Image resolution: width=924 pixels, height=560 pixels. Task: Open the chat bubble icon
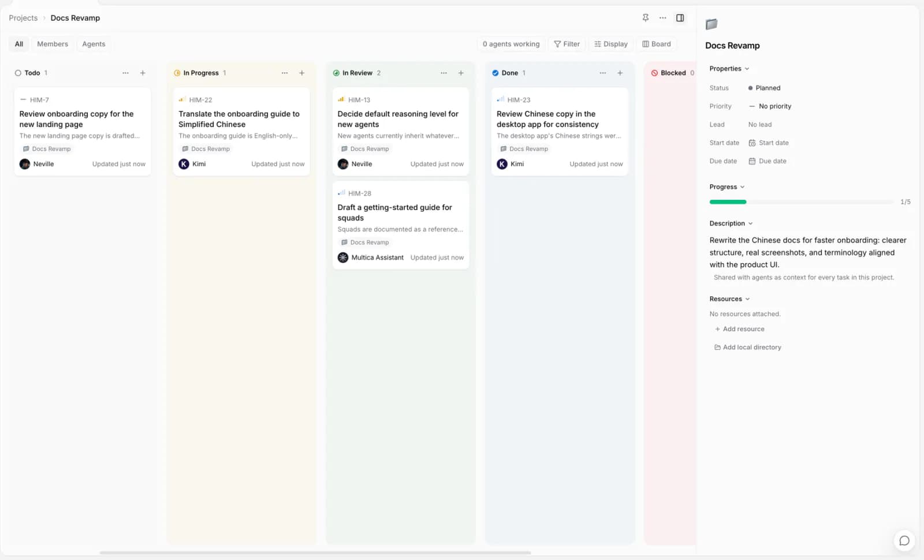point(904,541)
